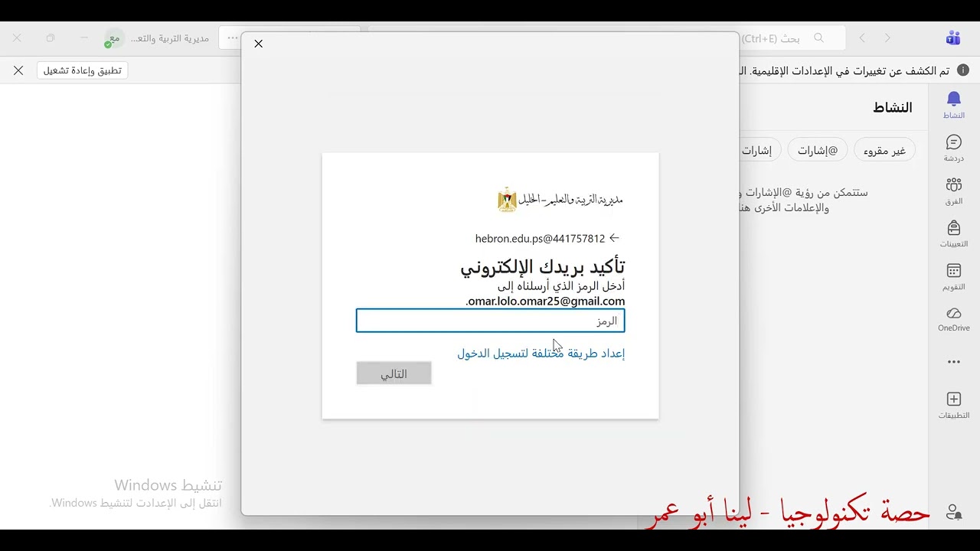
Task: Open the profile avatar with green status
Action: [113, 38]
